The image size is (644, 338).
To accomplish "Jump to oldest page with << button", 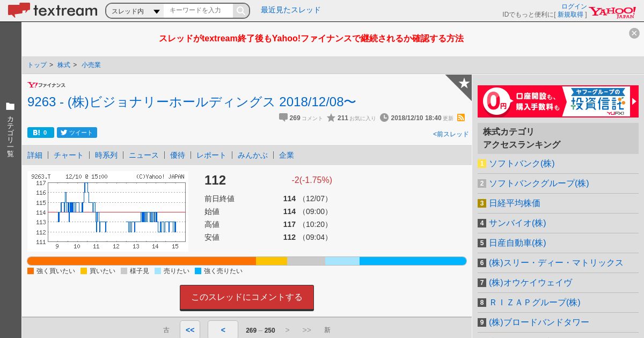I will 190,330.
